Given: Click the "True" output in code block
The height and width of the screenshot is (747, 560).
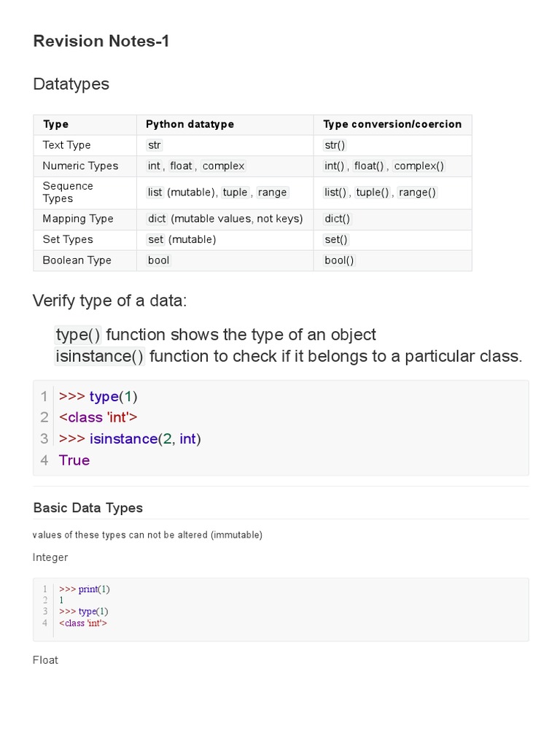Looking at the screenshot, I should (x=74, y=460).
